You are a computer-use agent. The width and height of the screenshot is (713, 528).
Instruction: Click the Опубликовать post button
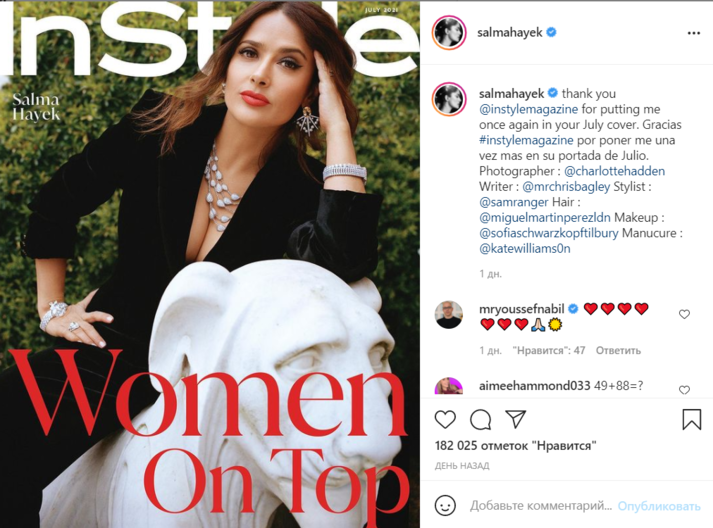pos(658,506)
